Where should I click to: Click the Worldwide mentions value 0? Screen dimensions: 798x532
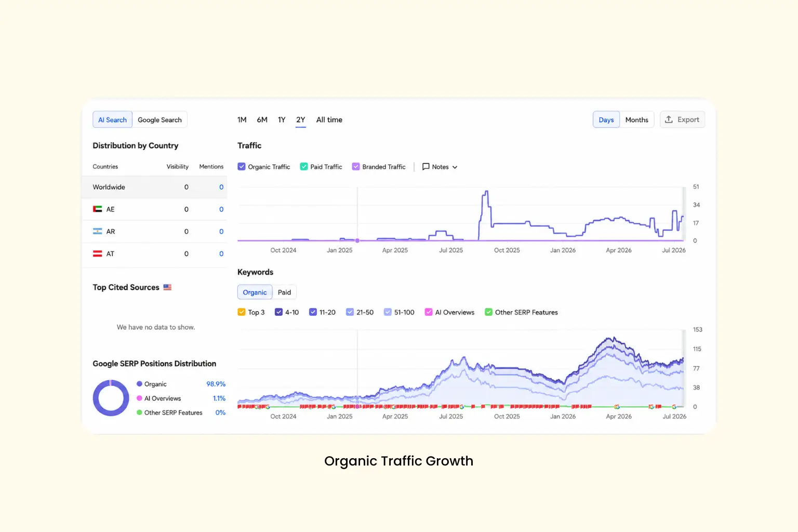click(221, 187)
